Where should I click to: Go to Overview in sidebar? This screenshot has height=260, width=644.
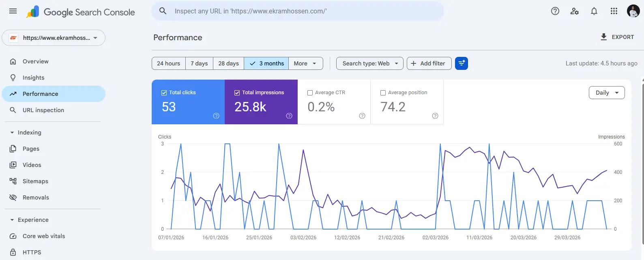tap(54, 61)
